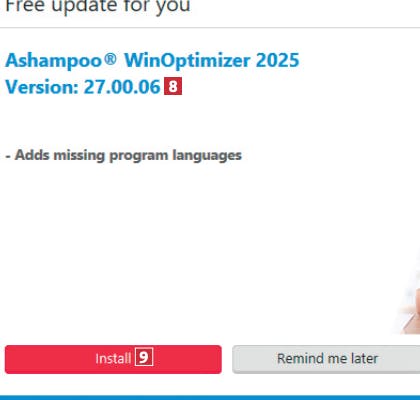Click the white number 9 badge

click(x=144, y=357)
